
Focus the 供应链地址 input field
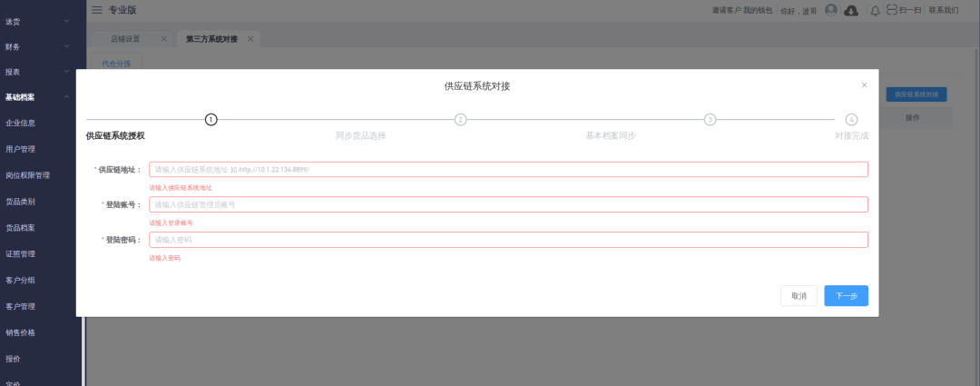[508, 170]
